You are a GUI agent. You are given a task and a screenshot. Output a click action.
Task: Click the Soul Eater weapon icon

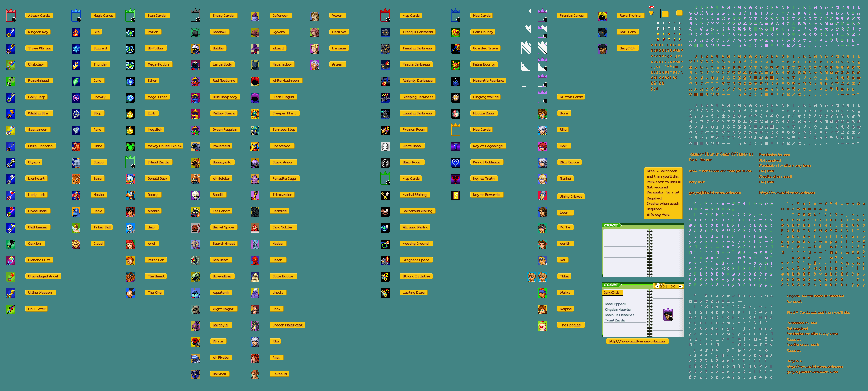11,309
